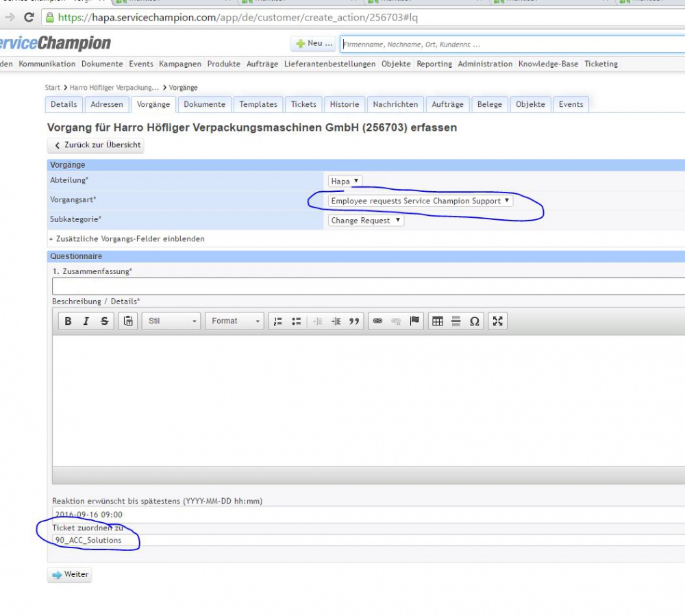Click Zurück zur Übersicht button
This screenshot has width=685, height=616.
click(x=96, y=145)
